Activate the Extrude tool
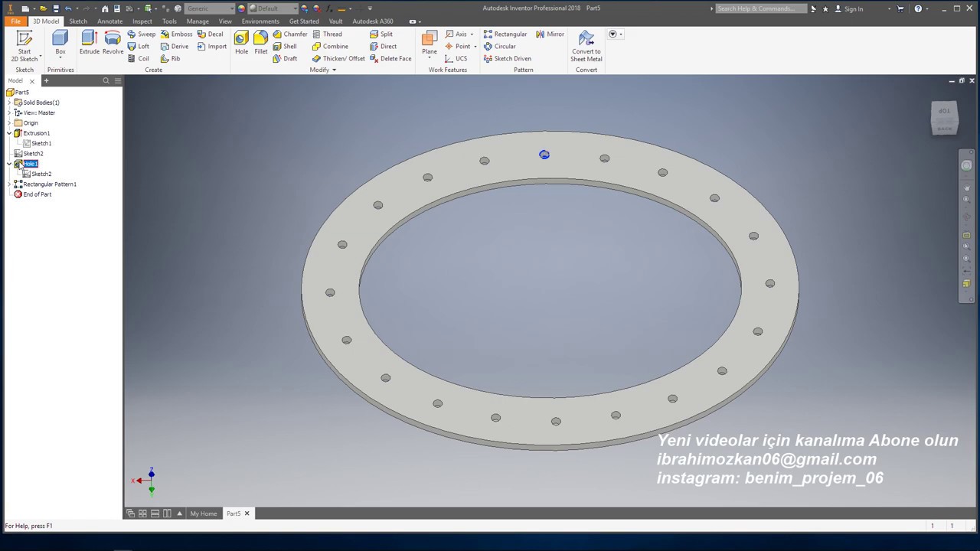The image size is (980, 551). pos(89,43)
